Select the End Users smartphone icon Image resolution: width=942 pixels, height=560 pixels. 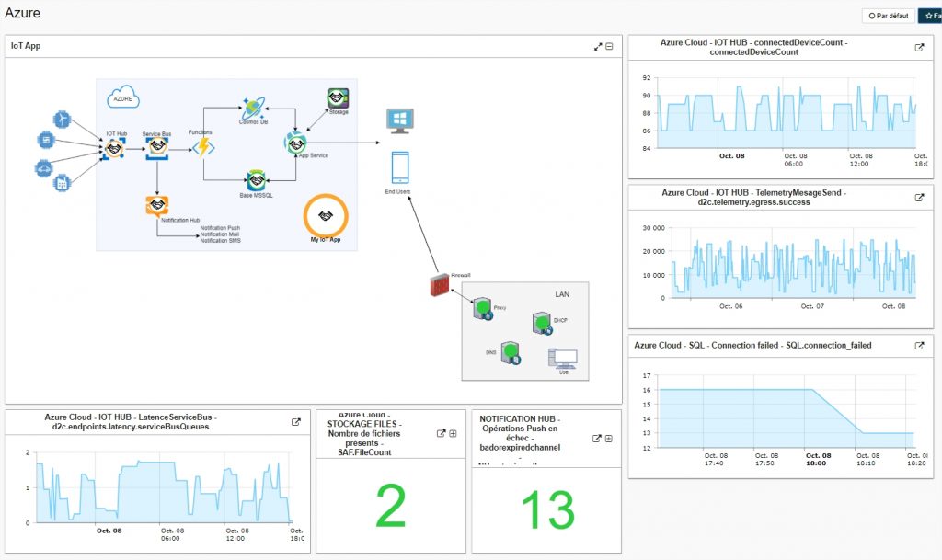tap(400, 167)
